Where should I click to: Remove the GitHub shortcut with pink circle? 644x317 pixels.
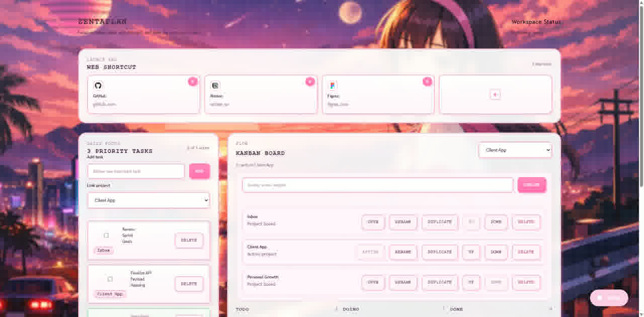[193, 82]
